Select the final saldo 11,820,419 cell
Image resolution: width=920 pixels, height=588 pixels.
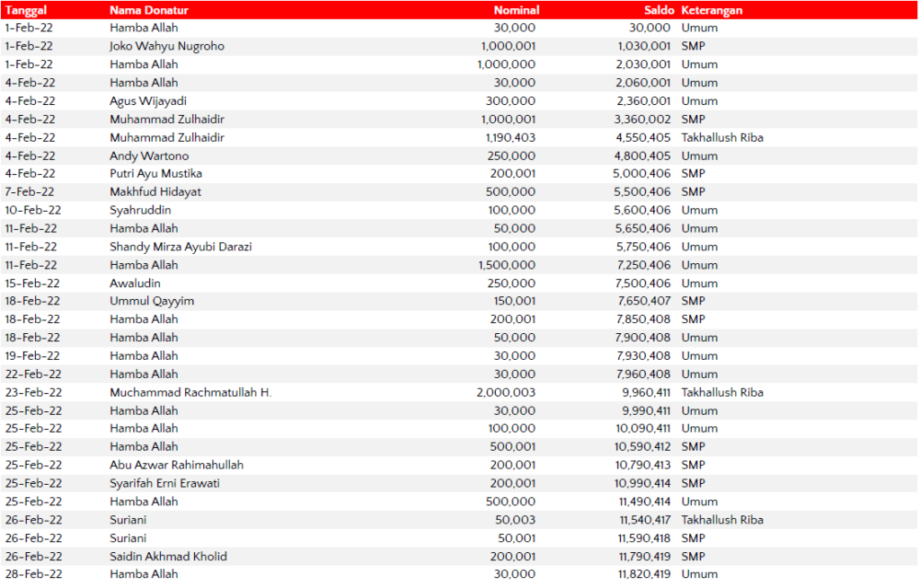click(643, 575)
